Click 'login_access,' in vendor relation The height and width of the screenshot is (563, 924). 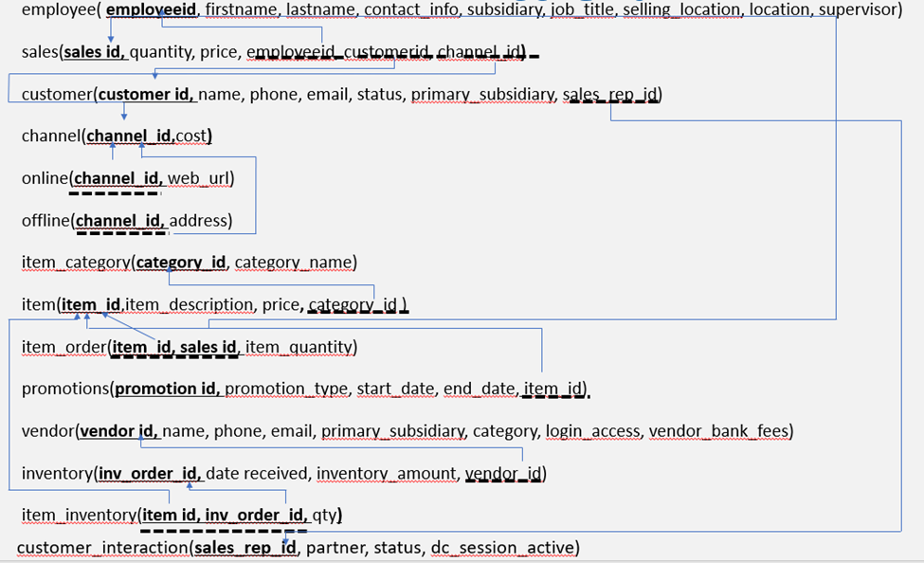click(594, 431)
